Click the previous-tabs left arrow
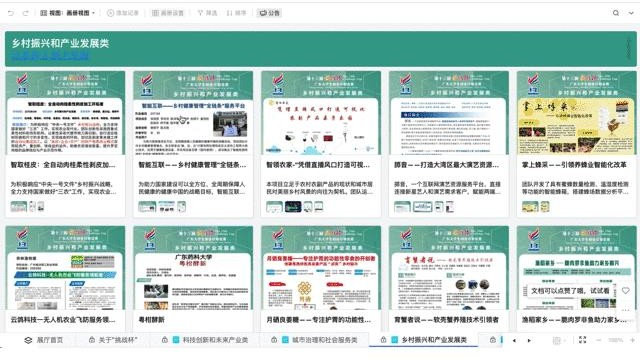Viewport: 640px width, 360px height. coord(514,340)
